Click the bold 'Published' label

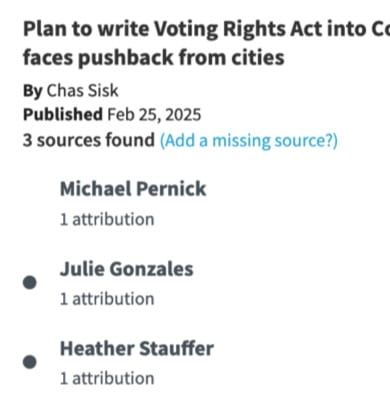pyautogui.click(x=63, y=115)
